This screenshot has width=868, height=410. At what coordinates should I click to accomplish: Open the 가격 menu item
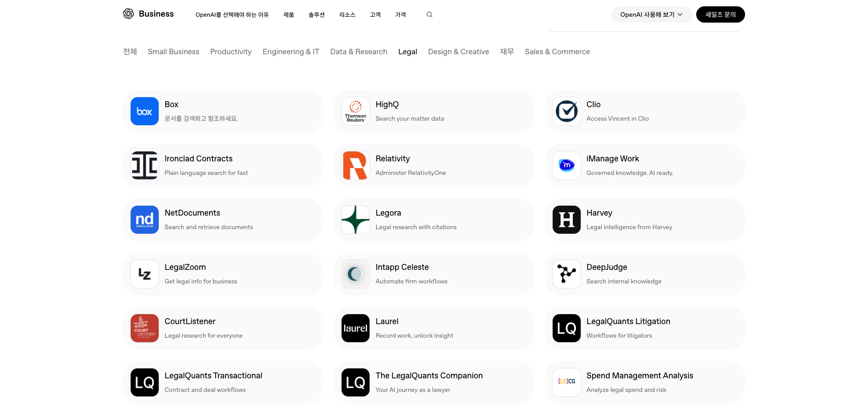[x=401, y=15]
